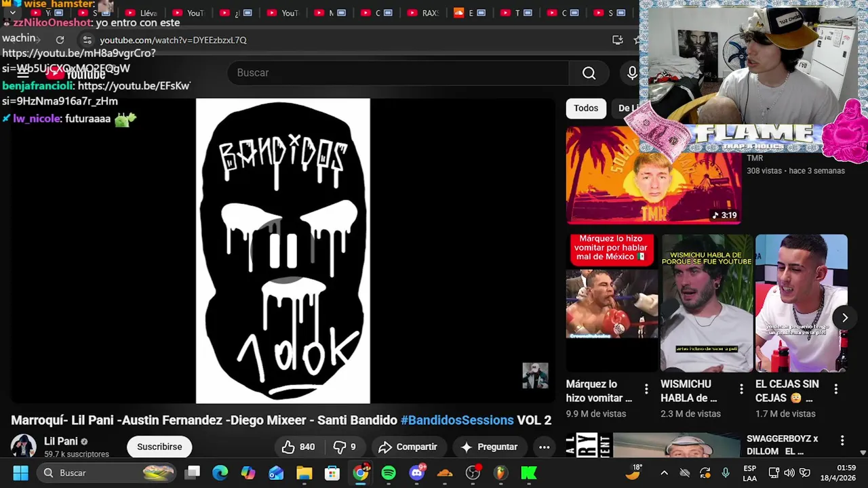Click the microphone icon in system tray
The height and width of the screenshot is (488, 868).
click(726, 473)
